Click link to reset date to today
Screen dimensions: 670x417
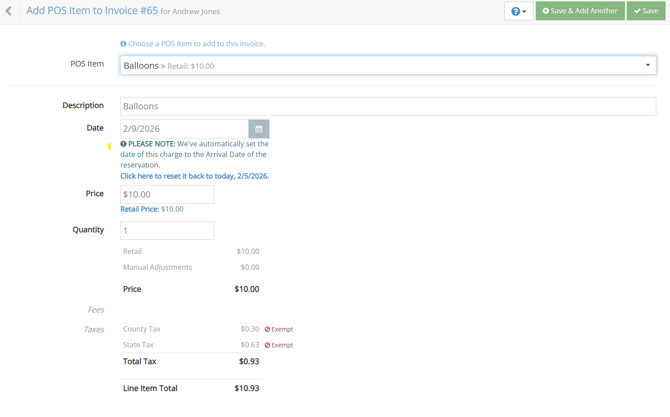pos(194,176)
